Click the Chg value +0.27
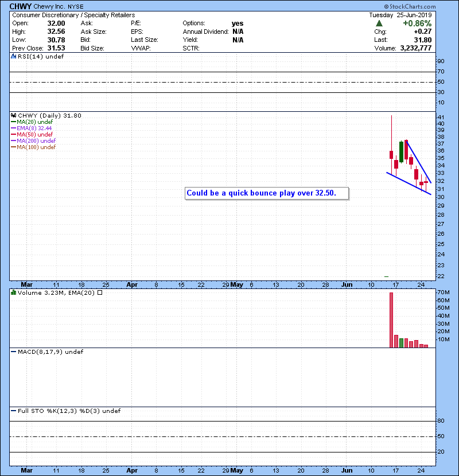 tap(422, 32)
